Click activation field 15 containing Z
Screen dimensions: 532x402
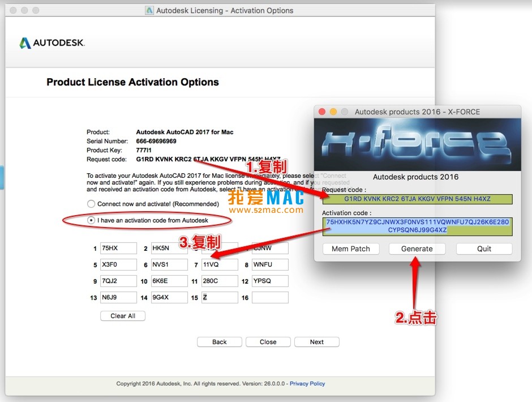(x=220, y=297)
